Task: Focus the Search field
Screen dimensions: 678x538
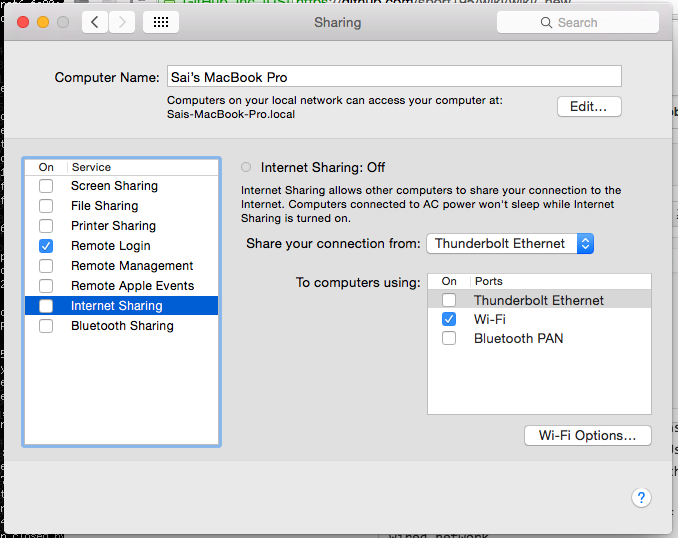Action: click(578, 22)
